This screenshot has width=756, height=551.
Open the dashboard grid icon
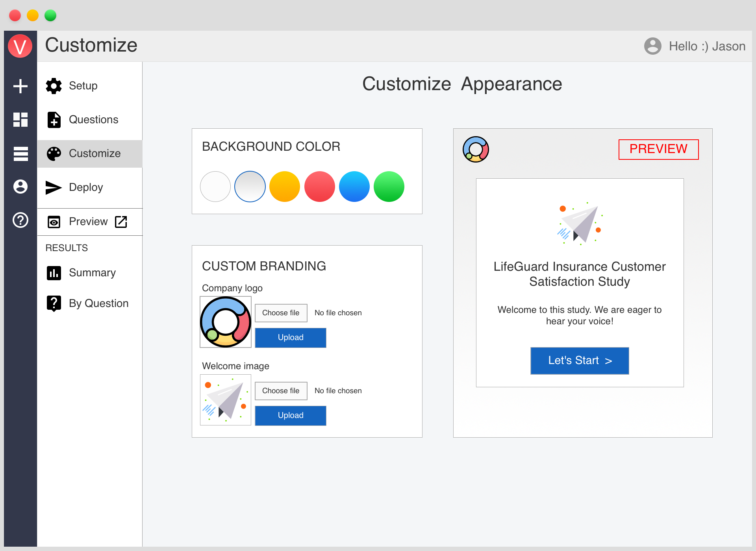tap(20, 120)
